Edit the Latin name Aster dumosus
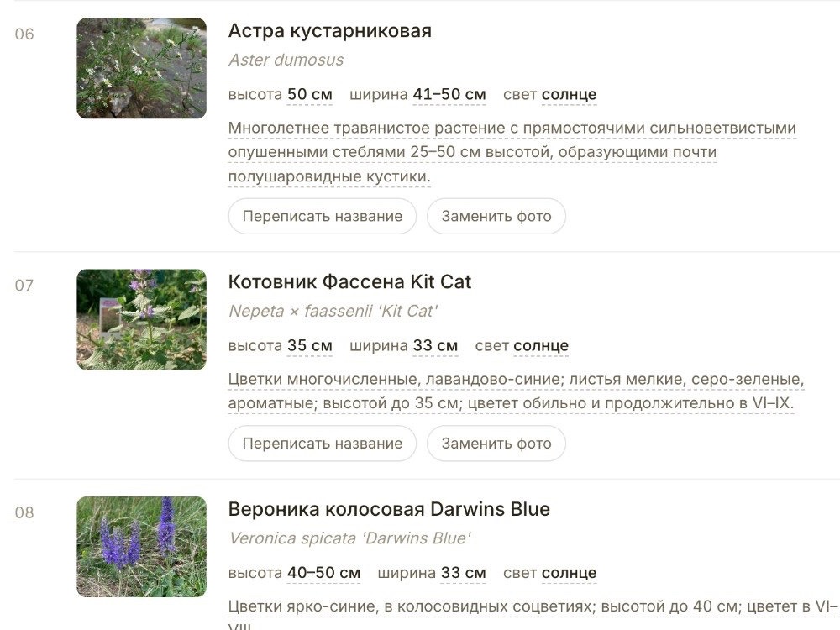 [286, 60]
